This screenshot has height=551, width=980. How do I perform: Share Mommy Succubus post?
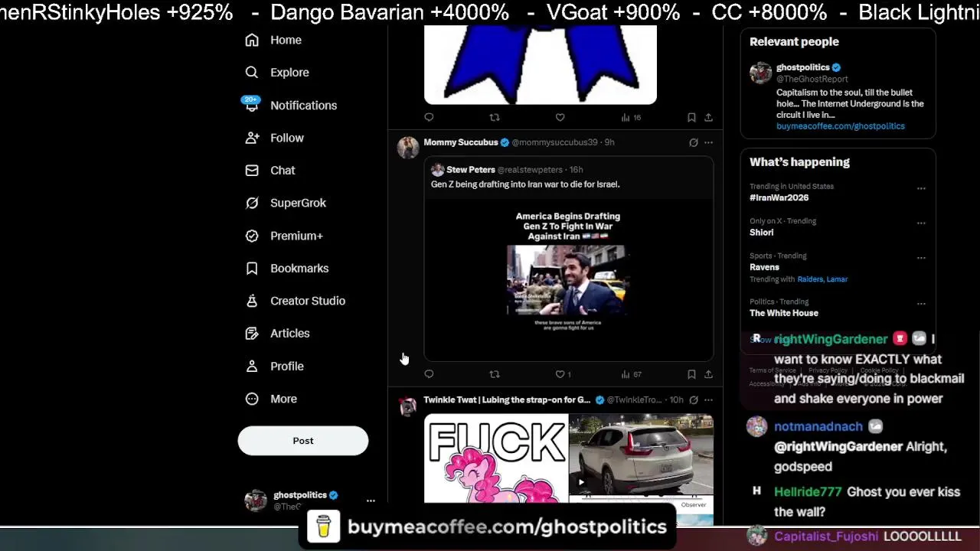[708, 374]
